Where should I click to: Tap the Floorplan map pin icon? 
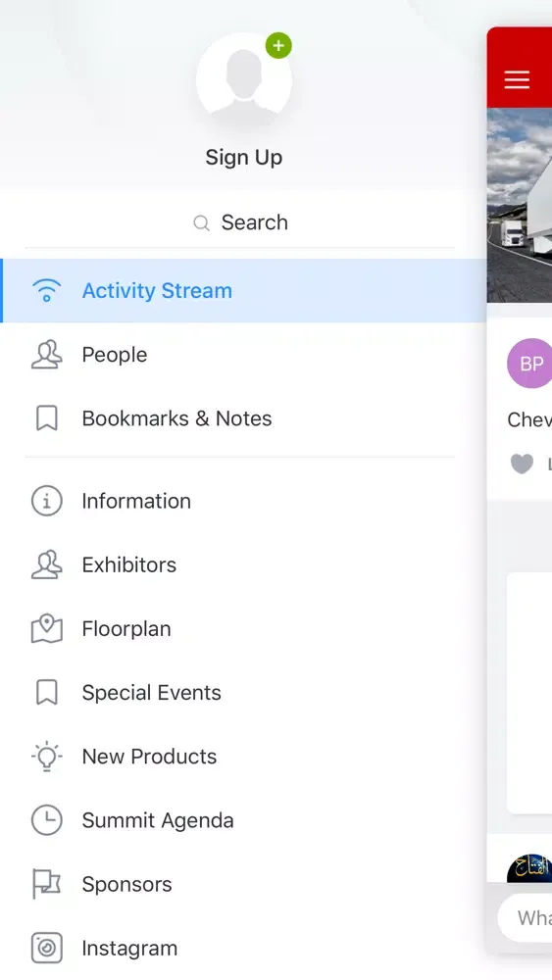(x=47, y=629)
